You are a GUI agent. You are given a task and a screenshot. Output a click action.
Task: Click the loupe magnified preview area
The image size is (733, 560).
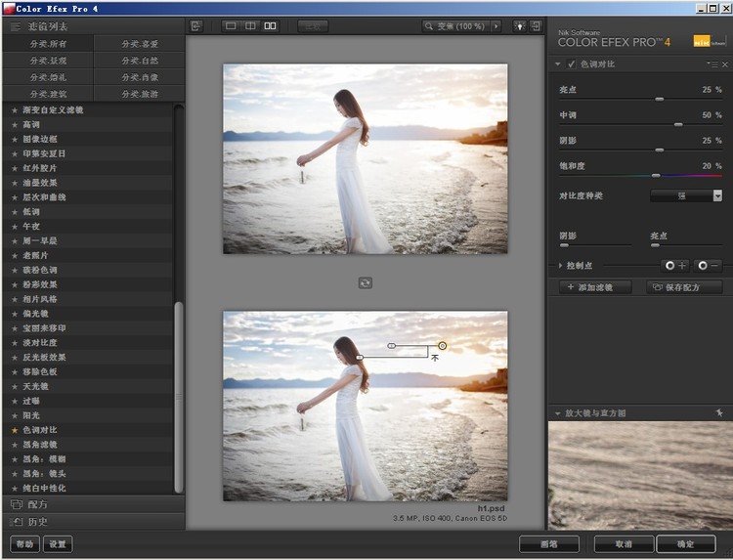pos(640,476)
